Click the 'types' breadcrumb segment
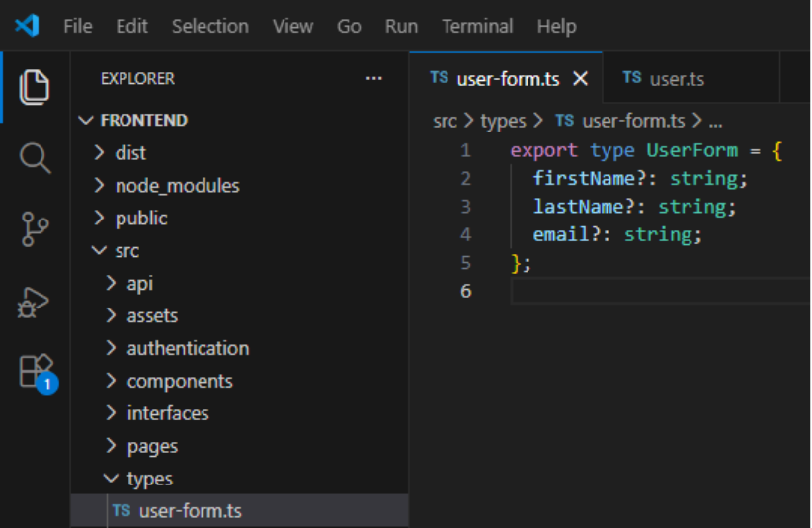The height and width of the screenshot is (528, 812). pos(503,121)
